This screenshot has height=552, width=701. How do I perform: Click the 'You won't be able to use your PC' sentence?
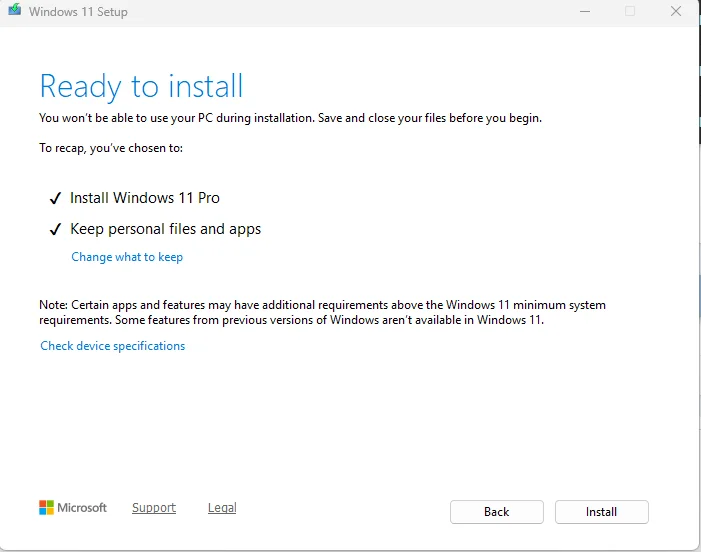pos(290,118)
